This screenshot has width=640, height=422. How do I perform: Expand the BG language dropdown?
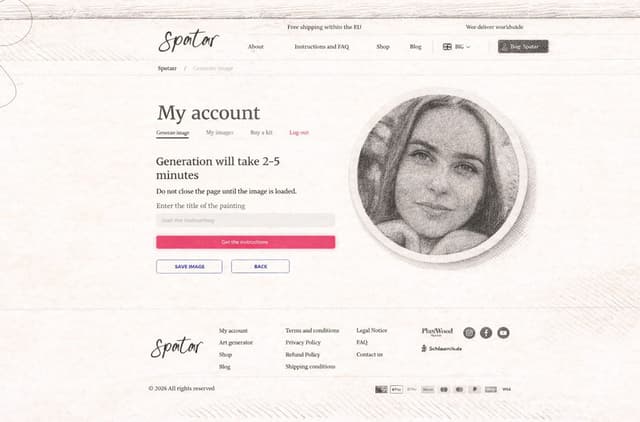click(x=456, y=47)
